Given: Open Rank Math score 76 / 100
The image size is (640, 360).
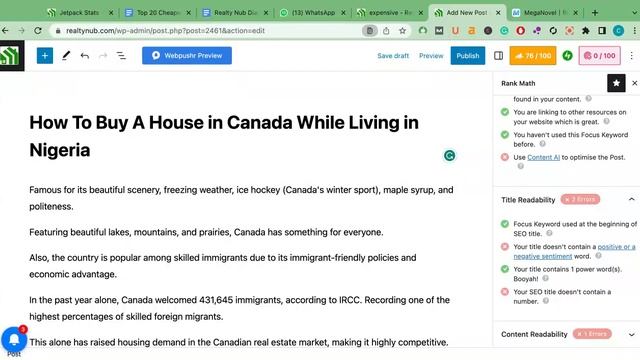Looking at the screenshot, I should click(533, 56).
